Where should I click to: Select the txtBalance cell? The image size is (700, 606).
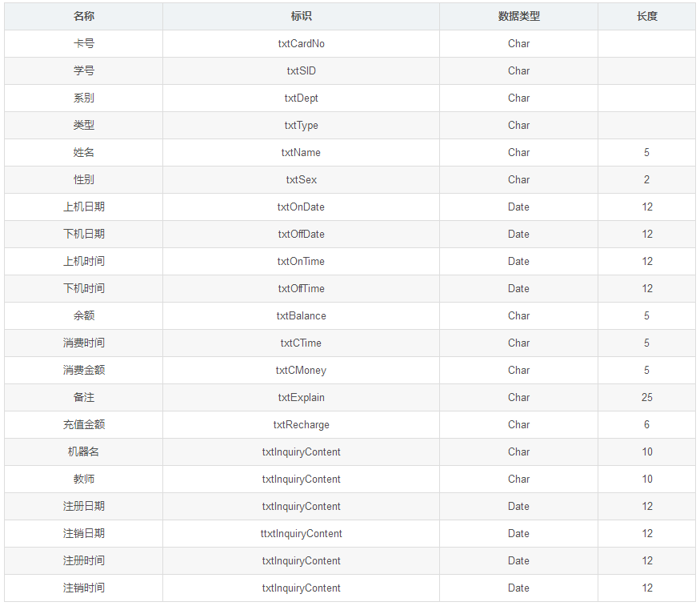(301, 315)
